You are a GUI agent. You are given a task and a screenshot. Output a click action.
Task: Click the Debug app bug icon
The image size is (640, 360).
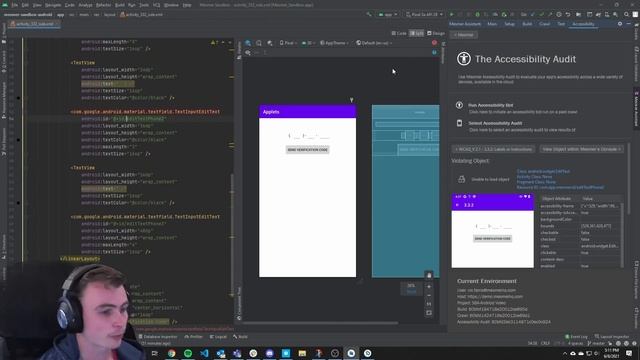pyautogui.click(x=477, y=14)
